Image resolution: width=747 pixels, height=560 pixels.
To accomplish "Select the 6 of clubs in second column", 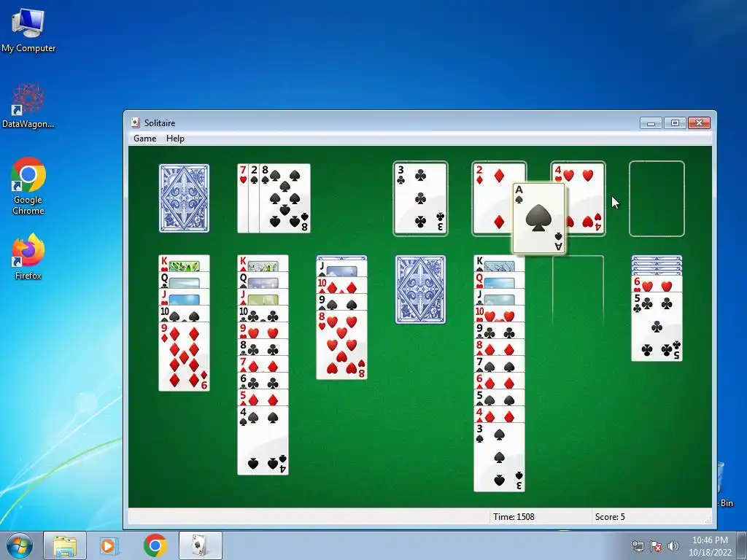I will (x=263, y=381).
